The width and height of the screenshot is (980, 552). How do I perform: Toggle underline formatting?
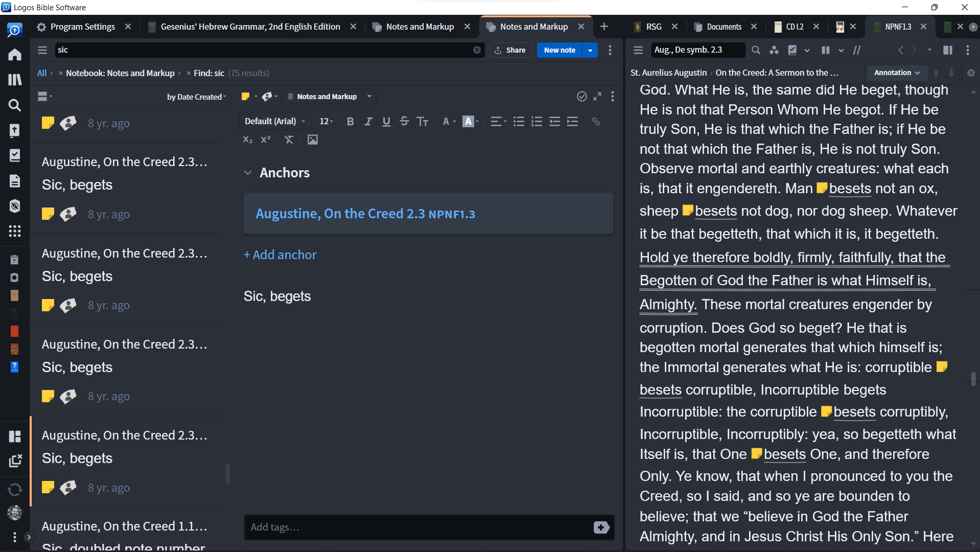coord(386,121)
